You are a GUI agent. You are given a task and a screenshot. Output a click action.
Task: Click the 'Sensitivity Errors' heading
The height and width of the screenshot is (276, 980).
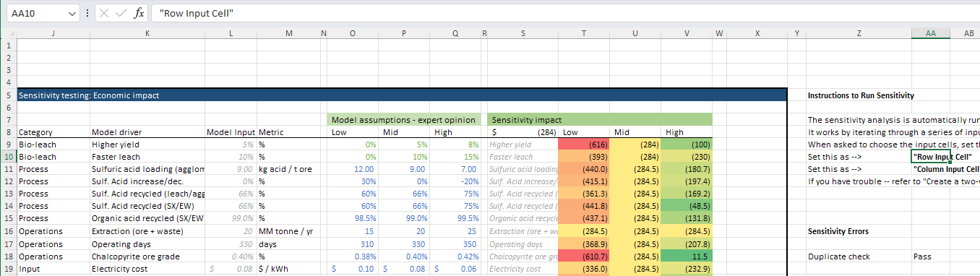pyautogui.click(x=838, y=232)
